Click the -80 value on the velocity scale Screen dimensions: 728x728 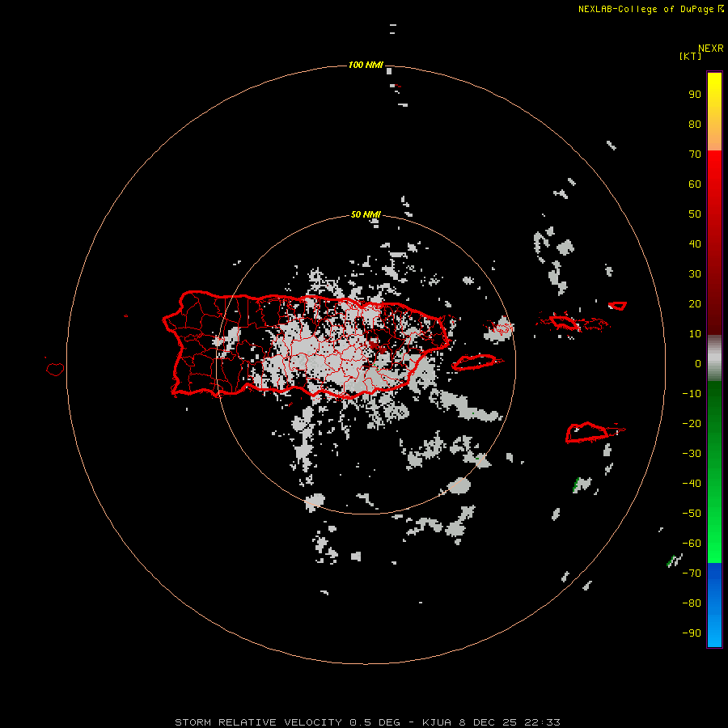pos(692,603)
